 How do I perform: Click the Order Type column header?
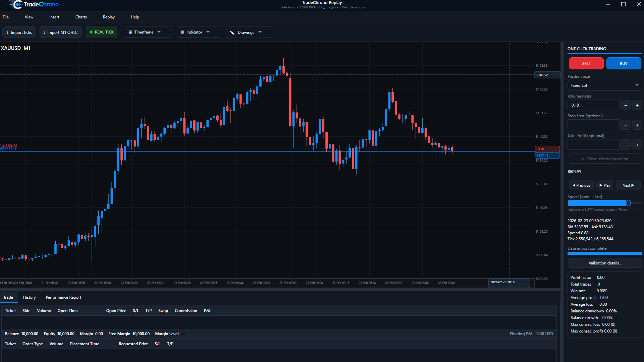[33, 344]
